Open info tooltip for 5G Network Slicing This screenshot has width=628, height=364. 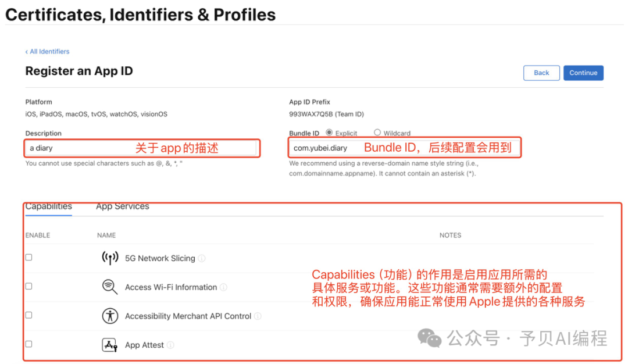point(202,259)
